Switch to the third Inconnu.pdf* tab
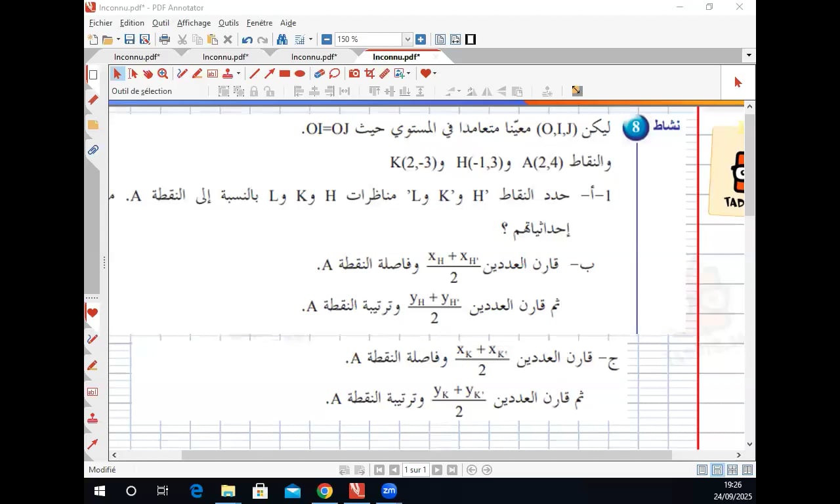Viewport: 840px width, 504px height. pyautogui.click(x=314, y=57)
